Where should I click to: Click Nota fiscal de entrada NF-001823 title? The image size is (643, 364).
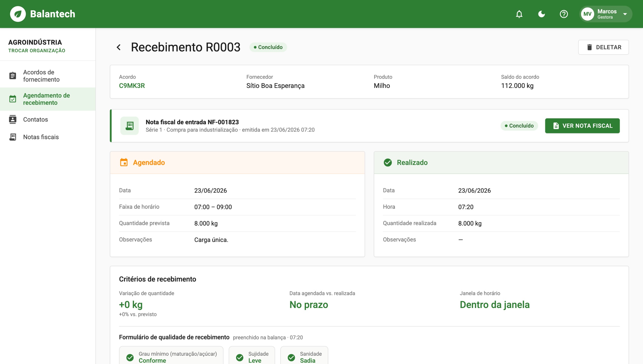tap(192, 122)
